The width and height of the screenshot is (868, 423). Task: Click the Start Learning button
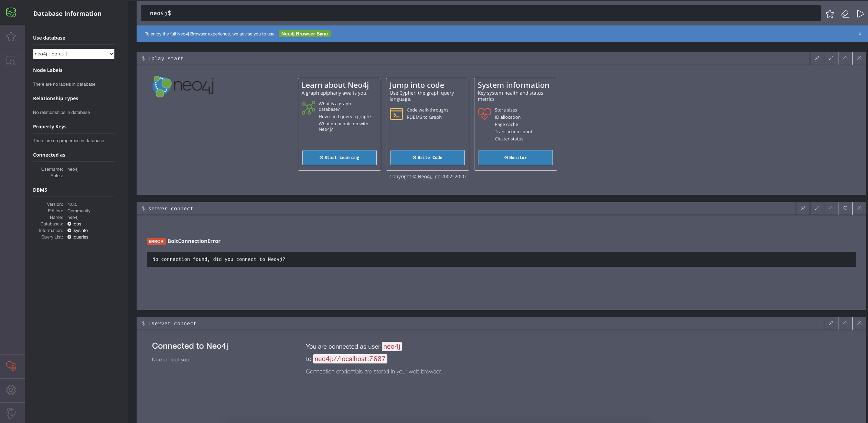(339, 157)
